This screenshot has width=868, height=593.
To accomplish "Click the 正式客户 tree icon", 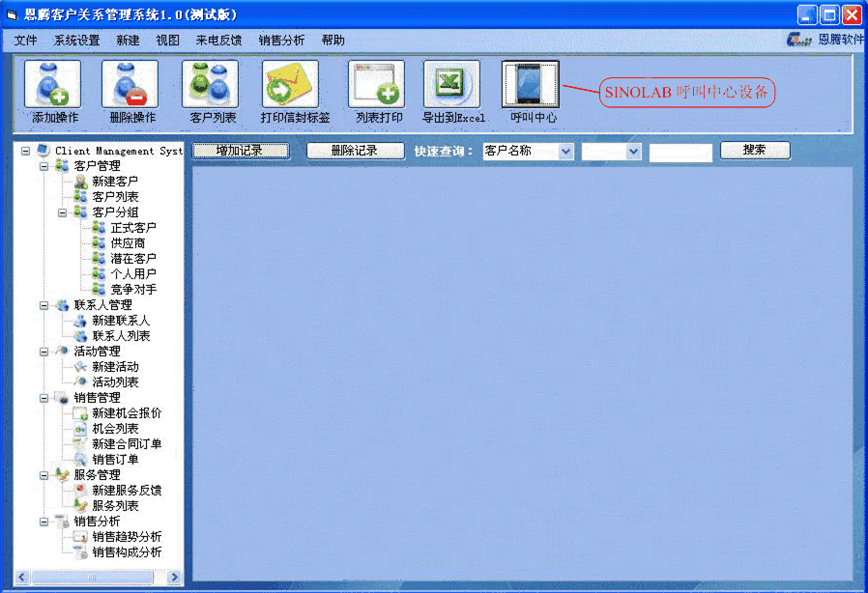I will (x=100, y=227).
